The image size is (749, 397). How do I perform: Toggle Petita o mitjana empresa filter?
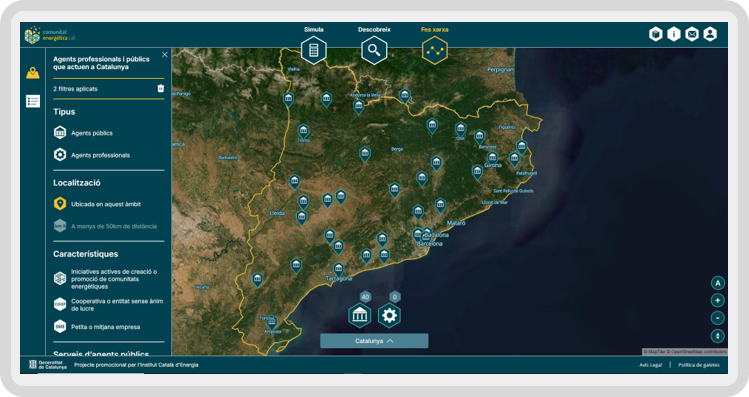click(x=97, y=327)
